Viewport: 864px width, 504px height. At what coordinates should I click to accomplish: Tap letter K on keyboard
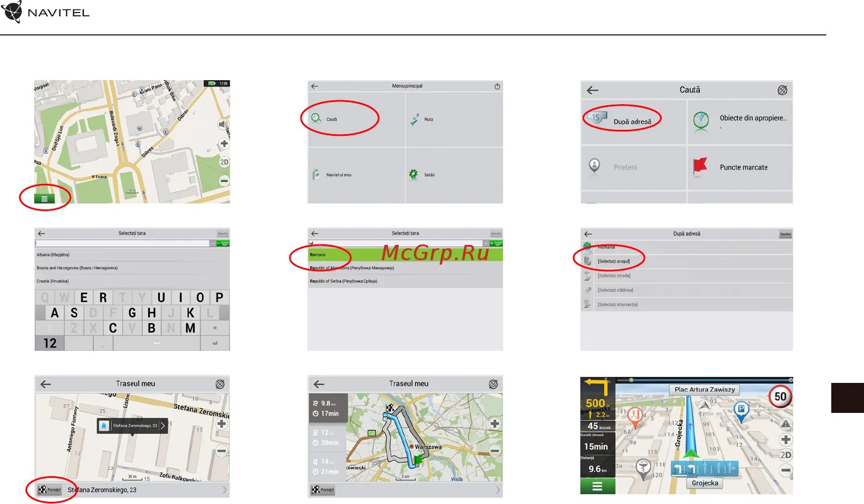(190, 313)
